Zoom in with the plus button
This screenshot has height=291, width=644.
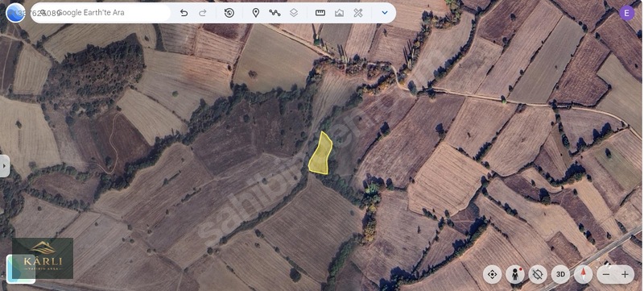point(625,274)
